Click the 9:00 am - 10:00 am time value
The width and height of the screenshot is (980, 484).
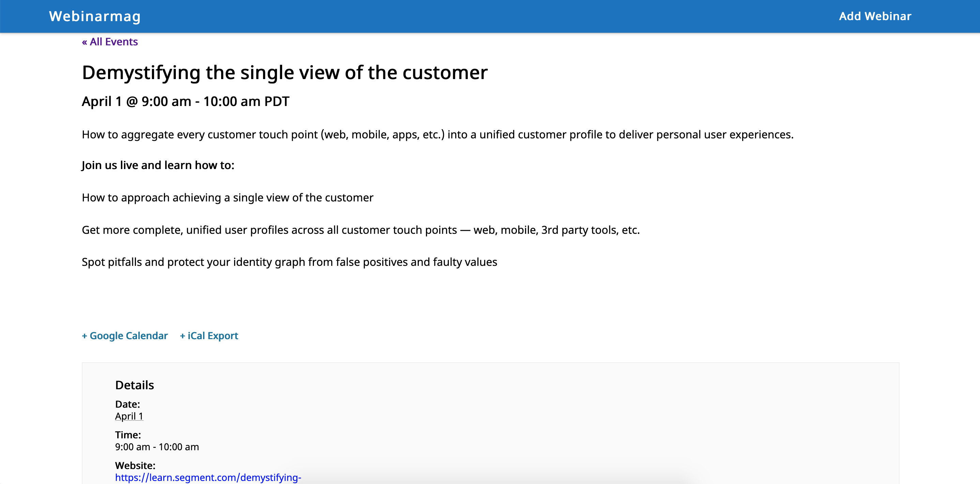pyautogui.click(x=157, y=447)
